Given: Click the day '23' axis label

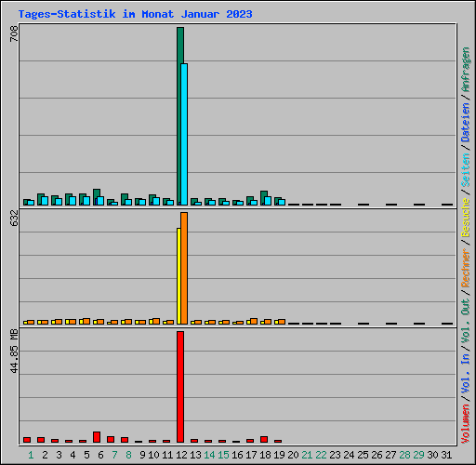Looking at the screenshot, I should tap(335, 455).
